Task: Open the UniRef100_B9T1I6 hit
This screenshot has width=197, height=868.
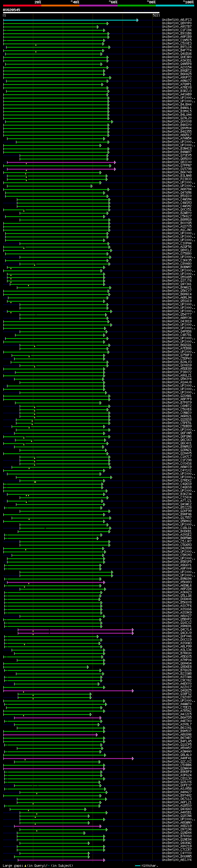Action: (177, 47)
